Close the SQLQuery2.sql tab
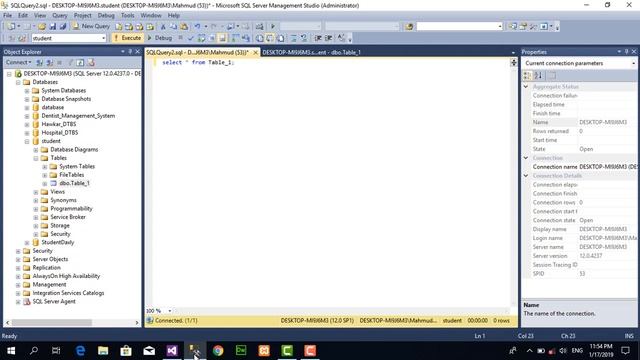The image size is (640, 360). 256,52
